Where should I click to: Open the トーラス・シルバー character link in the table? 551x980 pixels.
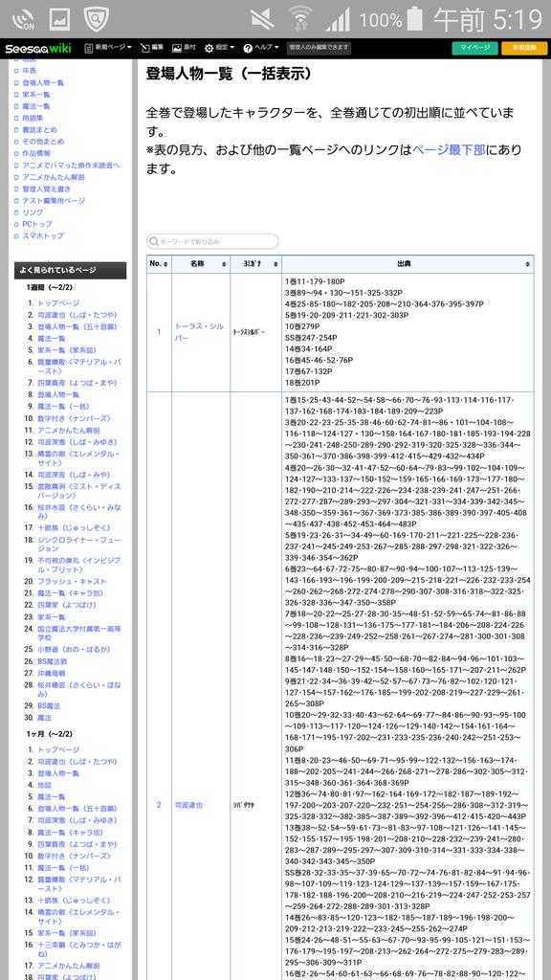[199, 331]
